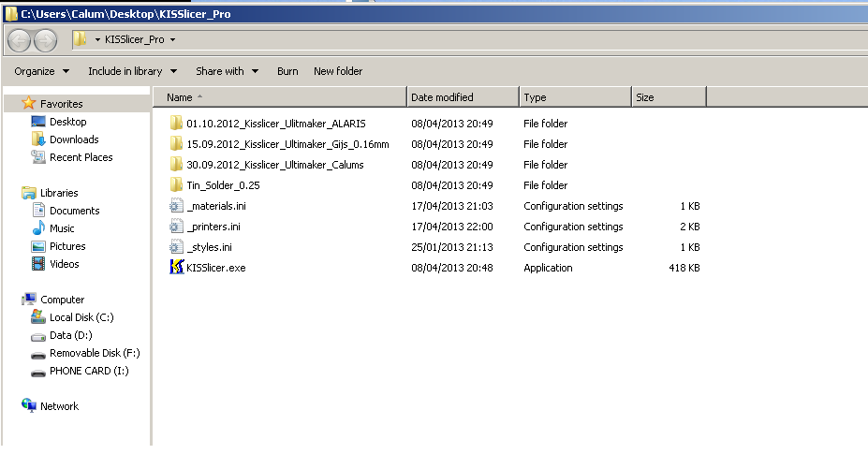Click the 01.10.2012 ALARIS folder icon
The width and height of the screenshot is (868, 469).
click(x=177, y=123)
